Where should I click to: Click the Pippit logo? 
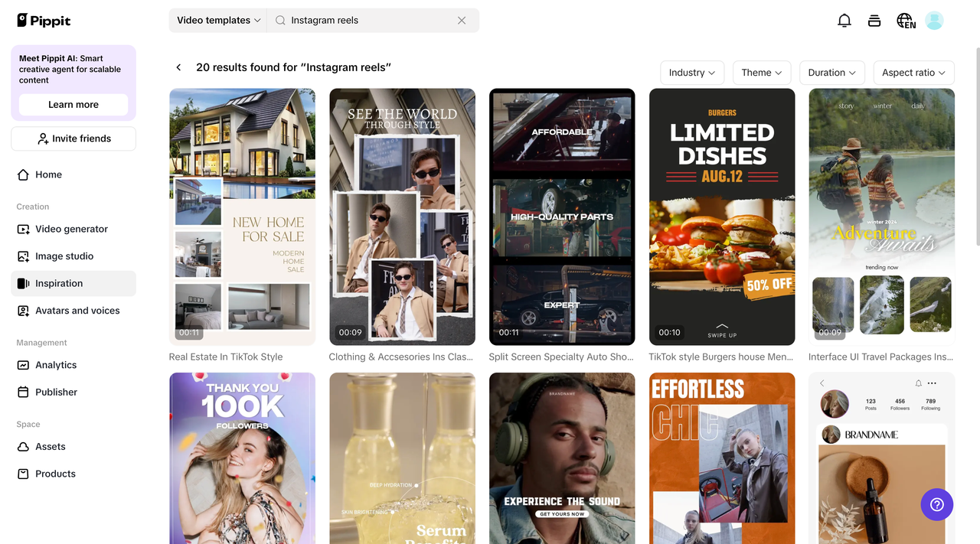tap(44, 21)
